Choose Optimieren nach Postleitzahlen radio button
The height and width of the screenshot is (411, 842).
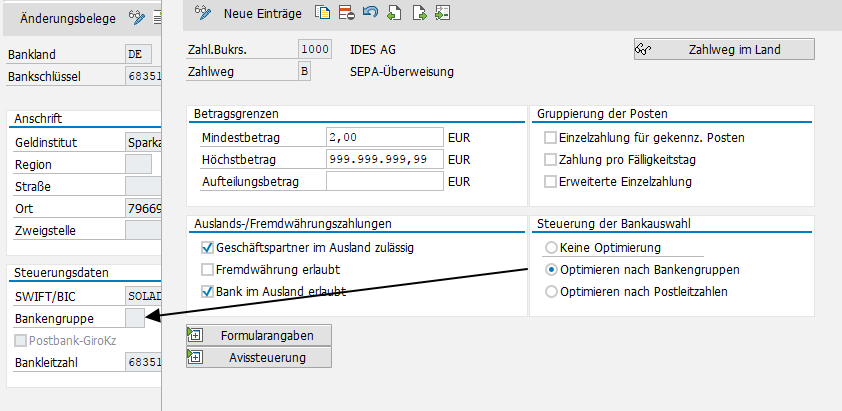550,292
